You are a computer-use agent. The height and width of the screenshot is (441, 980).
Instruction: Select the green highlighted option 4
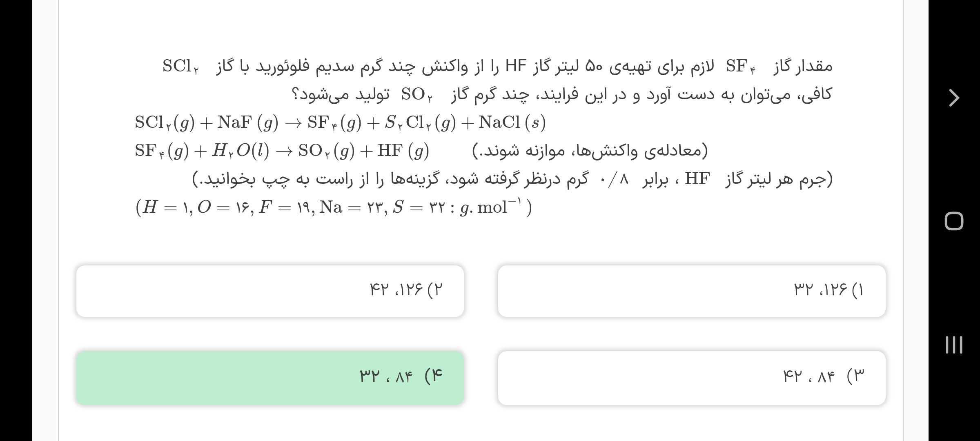click(x=270, y=378)
